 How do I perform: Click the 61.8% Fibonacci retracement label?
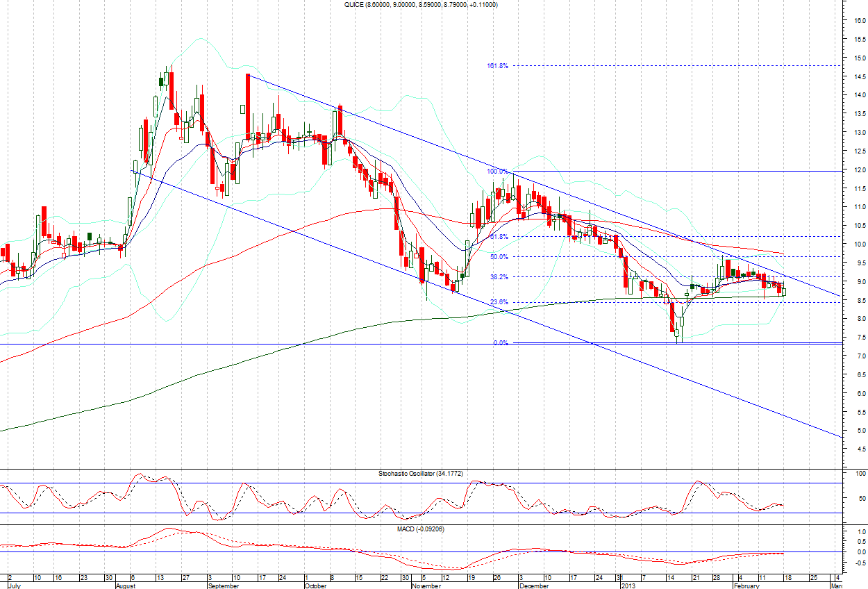[x=499, y=237]
